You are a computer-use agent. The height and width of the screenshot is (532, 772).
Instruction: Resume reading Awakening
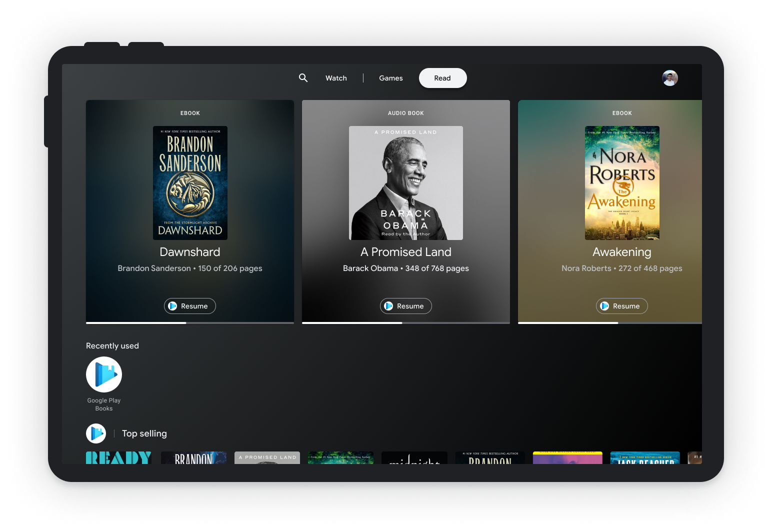point(621,306)
